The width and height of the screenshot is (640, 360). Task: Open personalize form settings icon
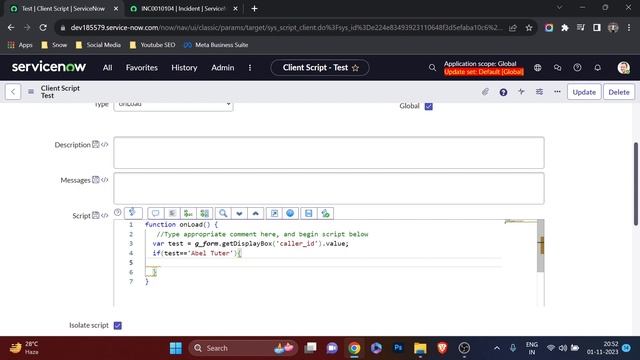[539, 92]
